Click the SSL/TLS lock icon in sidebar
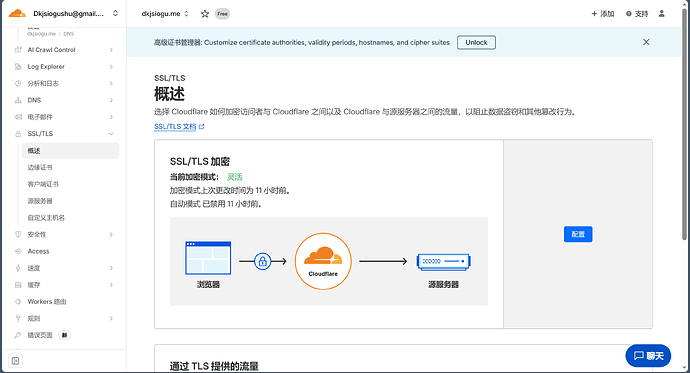 [x=18, y=133]
